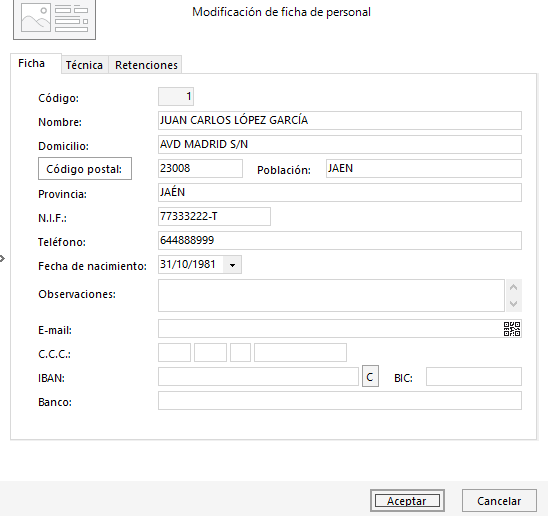
Task: Click the Cancelar button
Action: tap(499, 501)
